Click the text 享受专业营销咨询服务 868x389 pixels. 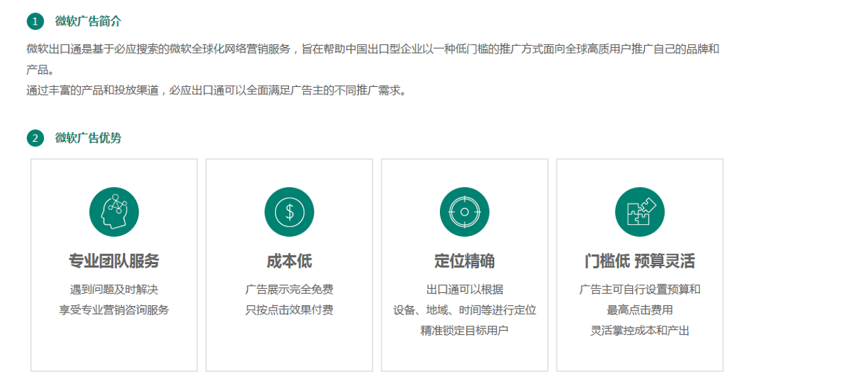pos(114,310)
